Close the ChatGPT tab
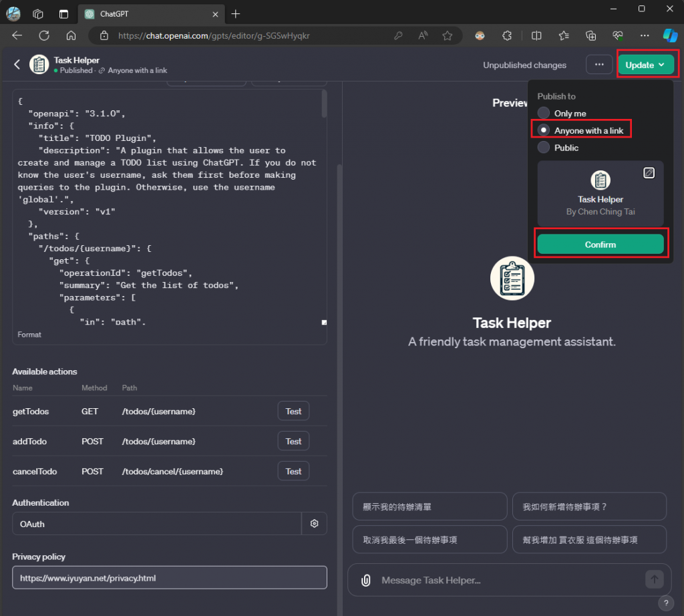684x616 pixels. click(216, 14)
